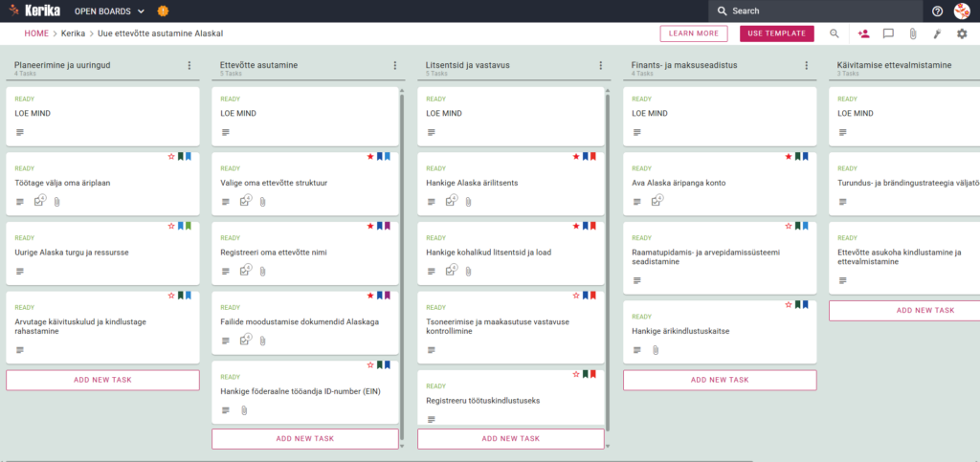This screenshot has height=462, width=980.
Task: Toggle star on Ava Alaska äripanga konto
Action: pyautogui.click(x=789, y=157)
